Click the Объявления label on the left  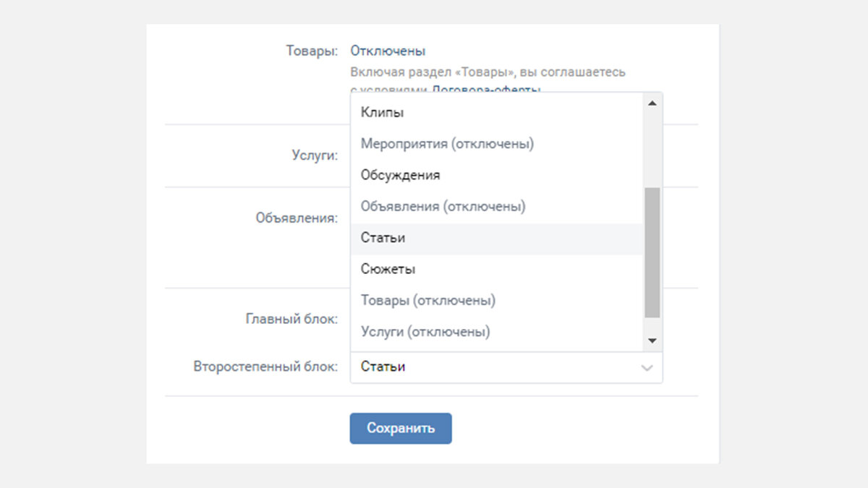(x=297, y=218)
